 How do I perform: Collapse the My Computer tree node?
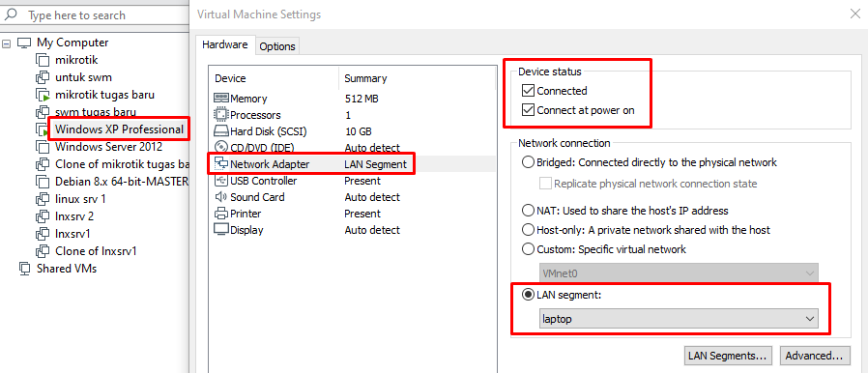point(7,43)
